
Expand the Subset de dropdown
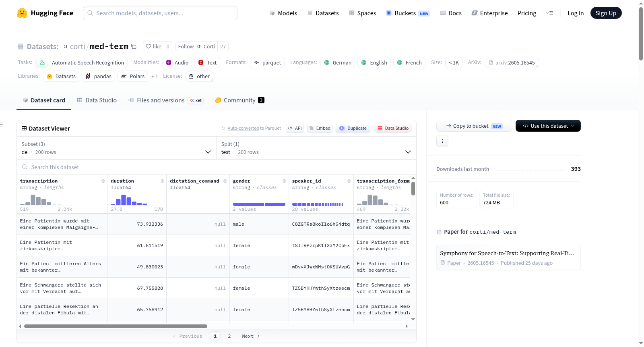(x=116, y=148)
